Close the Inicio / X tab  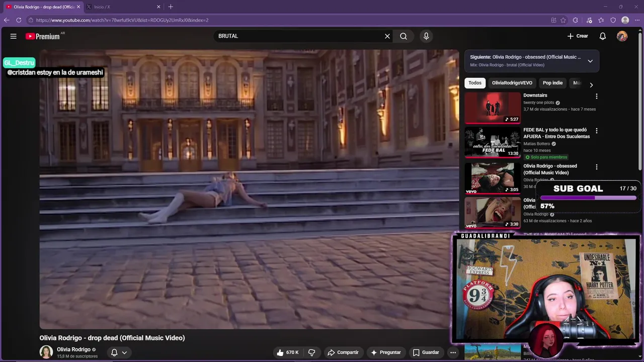coord(158,7)
